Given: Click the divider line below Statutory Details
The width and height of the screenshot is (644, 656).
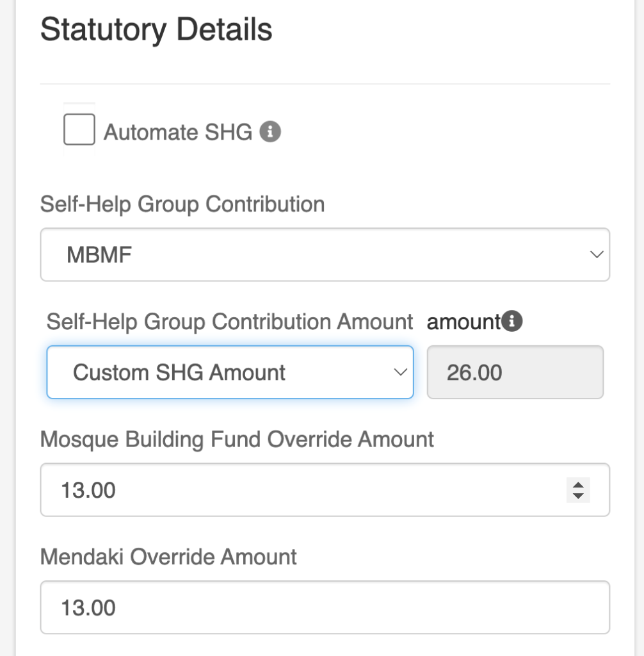Looking at the screenshot, I should 325,84.
